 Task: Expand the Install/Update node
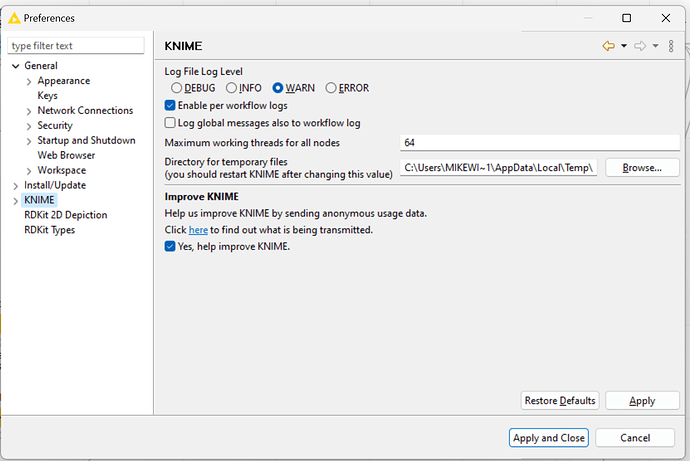tap(15, 186)
